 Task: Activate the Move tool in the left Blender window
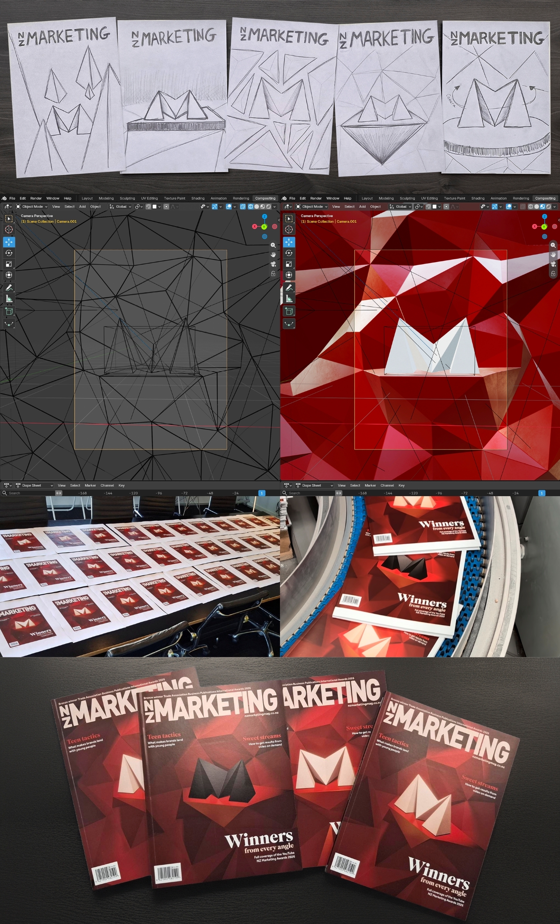9,242
